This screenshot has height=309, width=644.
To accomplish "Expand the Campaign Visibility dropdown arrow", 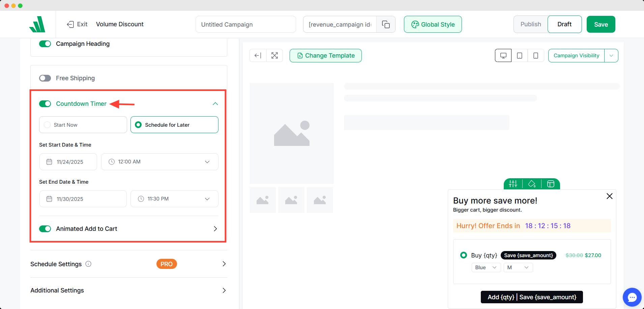I will 611,56.
